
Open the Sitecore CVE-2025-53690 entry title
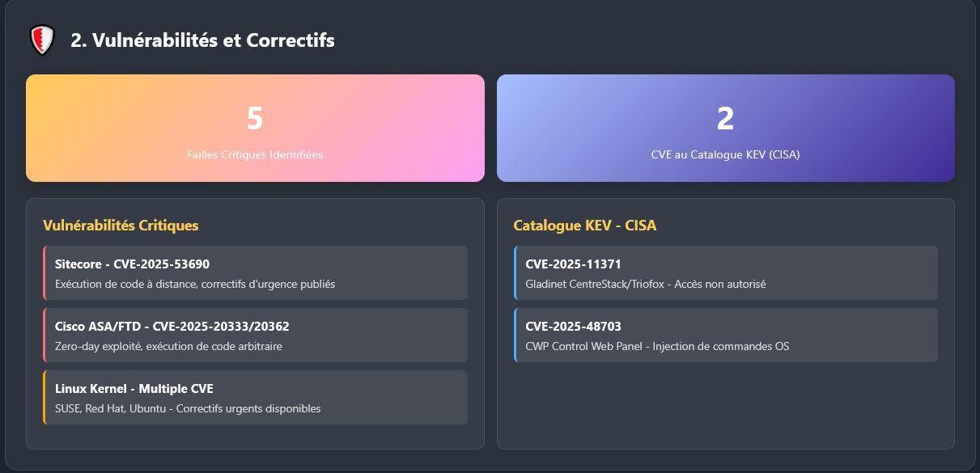132,264
